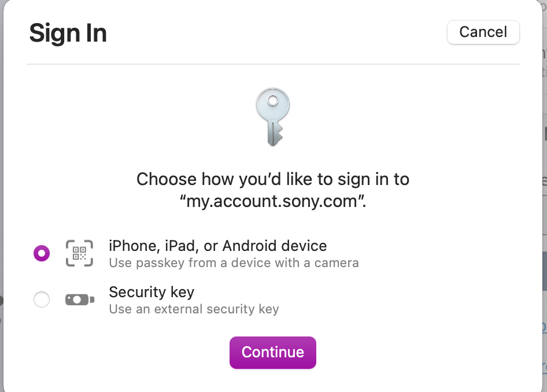
Task: Click the "Sign In" dialog title
Action: click(68, 33)
